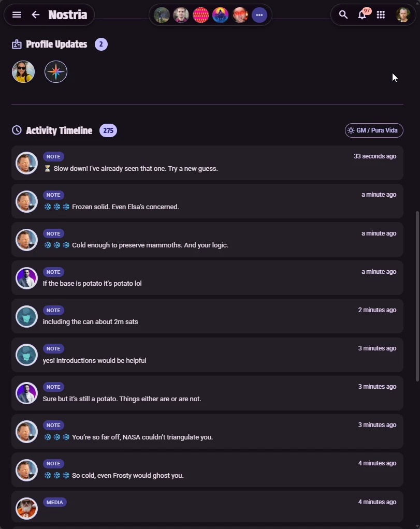This screenshot has height=529, width=420.
Task: Click the MEDIA label on the bottom post
Action: (55, 502)
